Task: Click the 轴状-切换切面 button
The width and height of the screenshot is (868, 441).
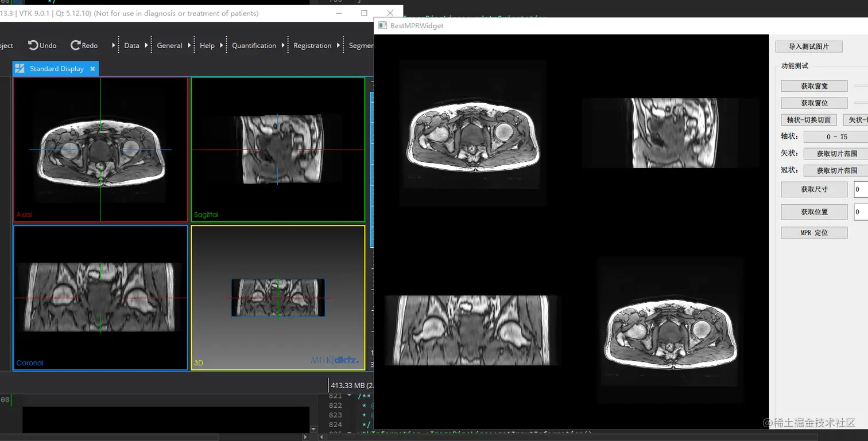Action: [808, 120]
